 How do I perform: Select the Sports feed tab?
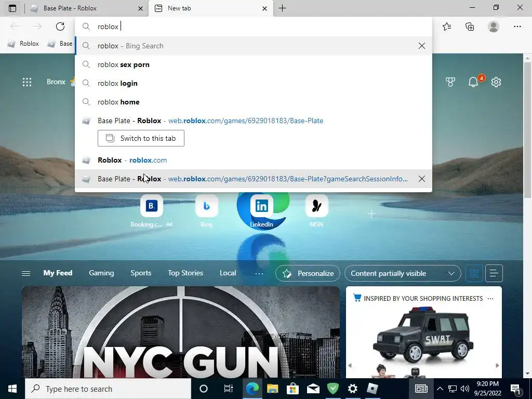tap(141, 273)
